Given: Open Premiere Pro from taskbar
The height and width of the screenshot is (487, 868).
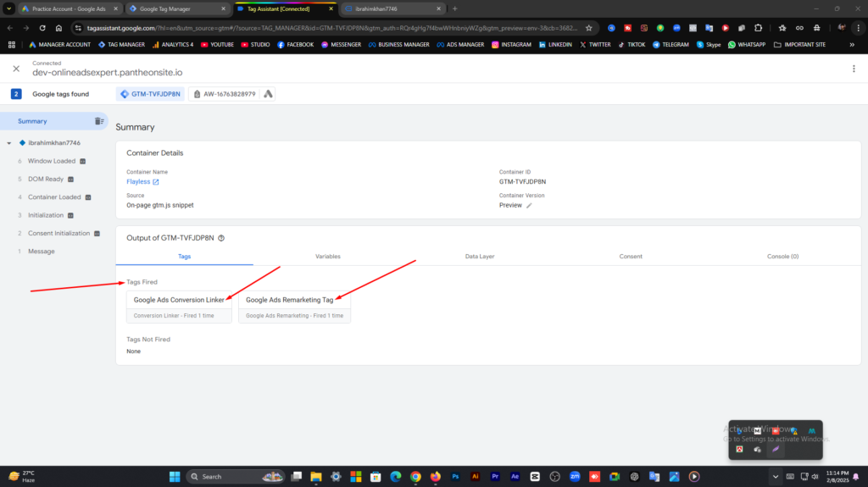Looking at the screenshot, I should point(495,477).
